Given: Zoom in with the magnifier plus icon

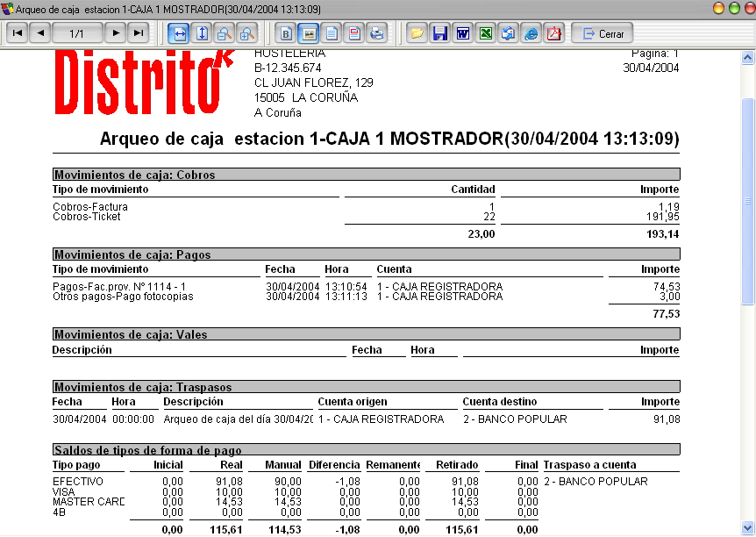Looking at the screenshot, I should point(246,33).
